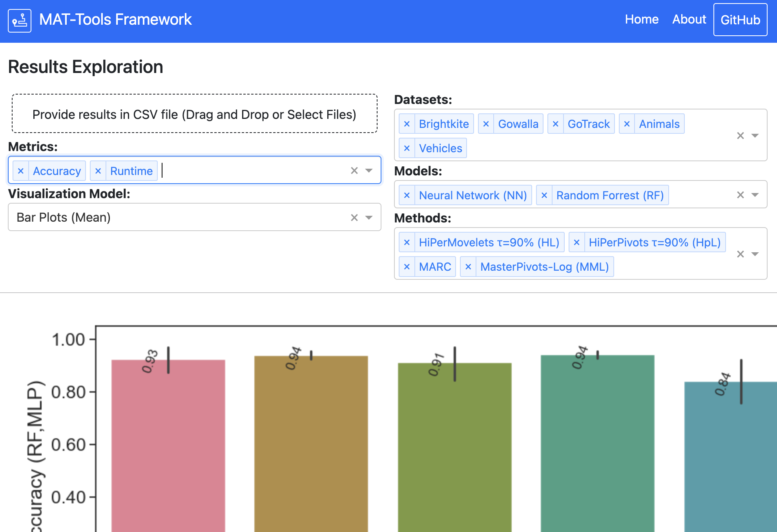The width and height of the screenshot is (777, 532).
Task: Clear all selected Models
Action: coord(741,194)
